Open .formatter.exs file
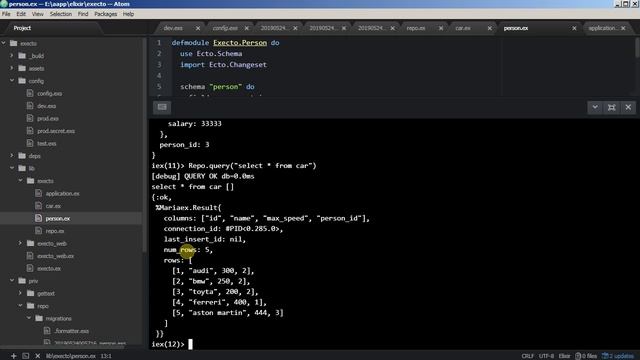This screenshot has height=360, width=640. tap(72, 331)
